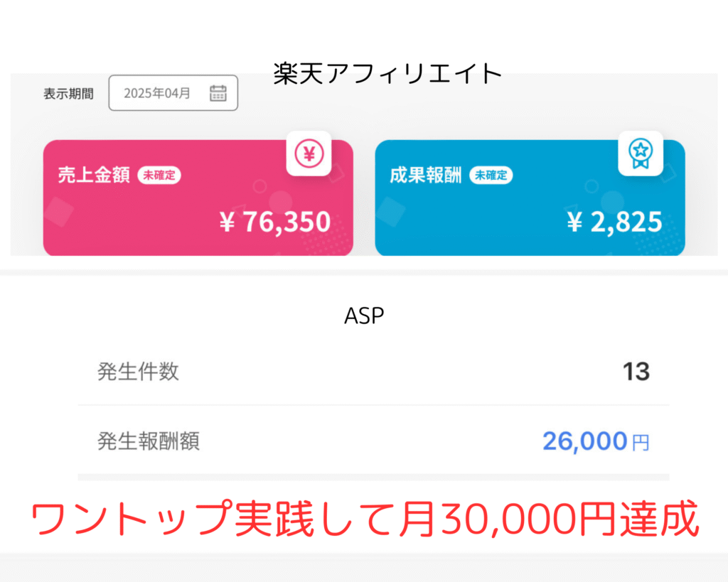728x582 pixels.
Task: Click the 楽天アフィリエイト heading
Action: click(x=387, y=74)
